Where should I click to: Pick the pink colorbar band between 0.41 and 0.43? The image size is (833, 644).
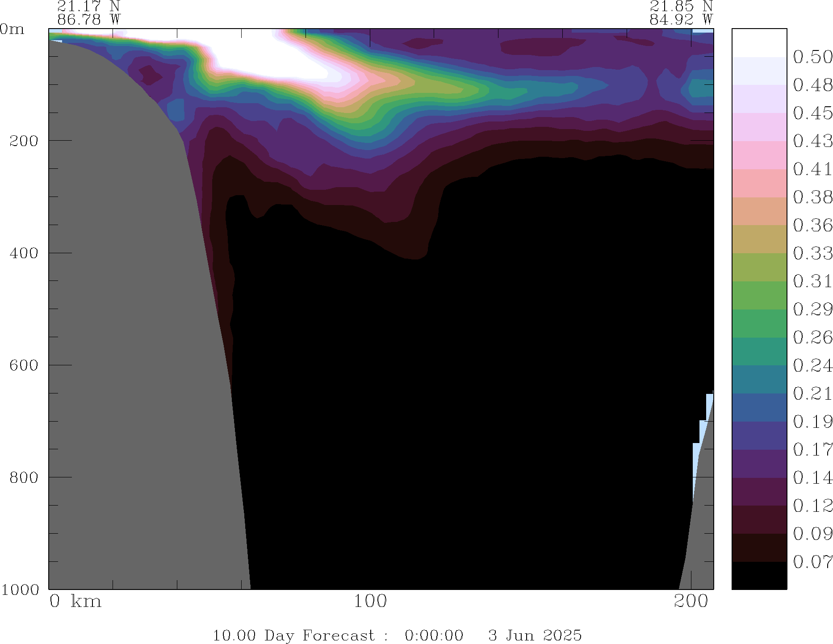pos(759,155)
